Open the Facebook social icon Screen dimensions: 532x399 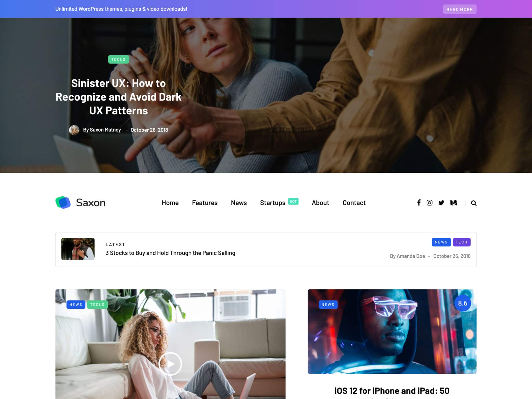[x=419, y=203]
